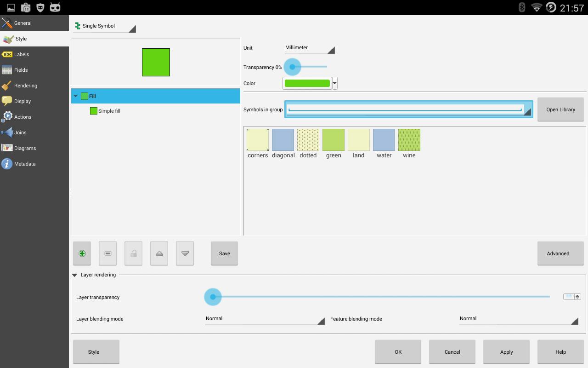Click the green Color swatch
Image resolution: width=588 pixels, height=368 pixels.
coord(307,83)
